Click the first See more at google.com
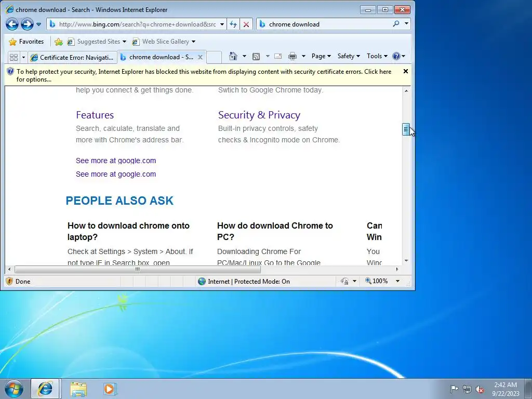This screenshot has width=532, height=399. tap(116, 161)
